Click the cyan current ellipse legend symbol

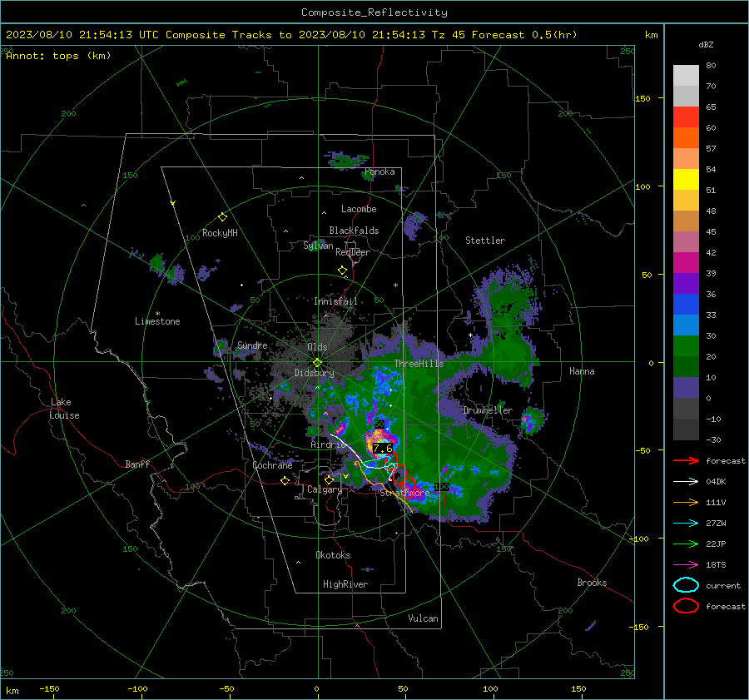point(686,585)
